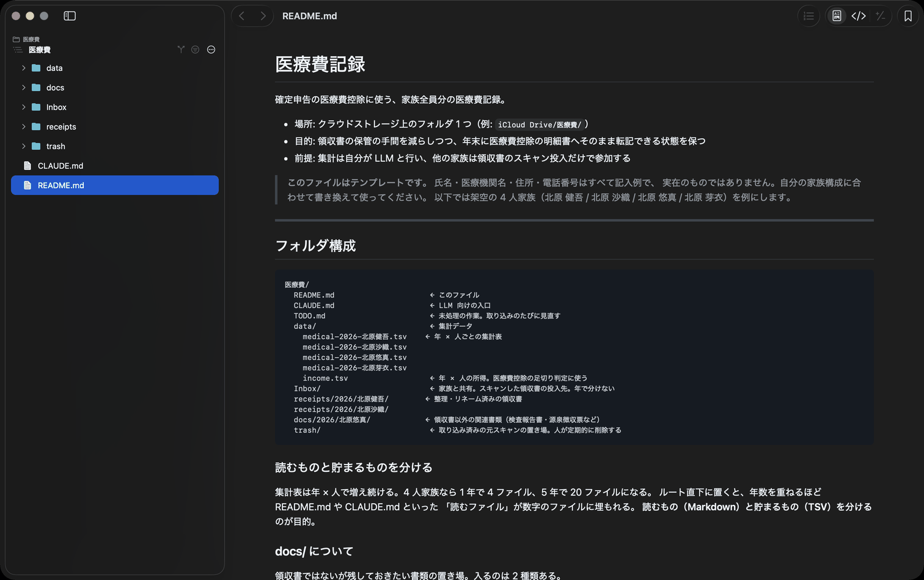Click receipts/2026/北原沙織/ in code block
The width and height of the screenshot is (924, 580).
click(x=341, y=409)
